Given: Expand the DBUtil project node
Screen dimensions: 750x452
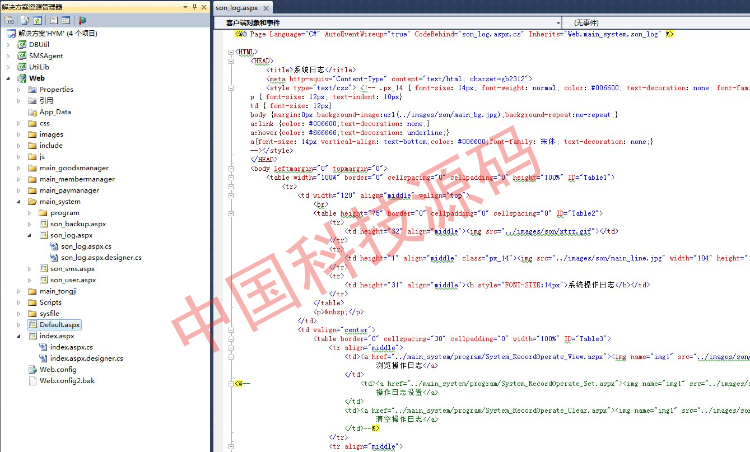Looking at the screenshot, I should [x=8, y=44].
